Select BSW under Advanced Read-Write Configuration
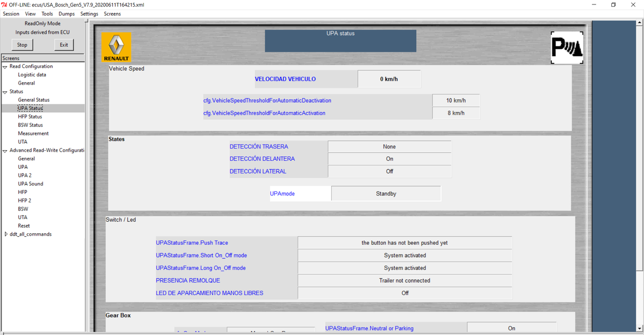 pos(23,209)
